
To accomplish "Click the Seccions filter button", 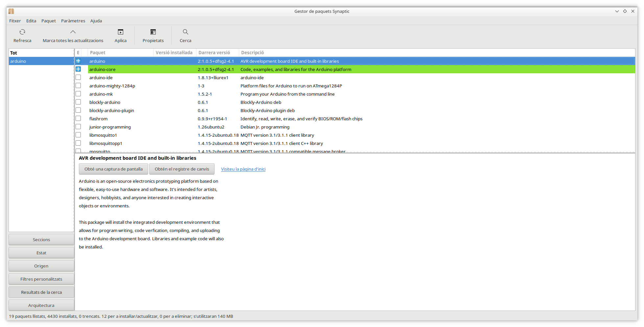I will [41, 240].
